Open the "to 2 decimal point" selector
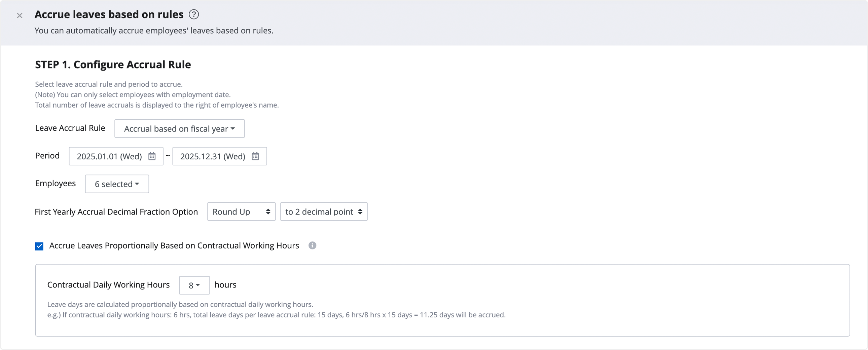This screenshot has height=350, width=868. click(323, 211)
